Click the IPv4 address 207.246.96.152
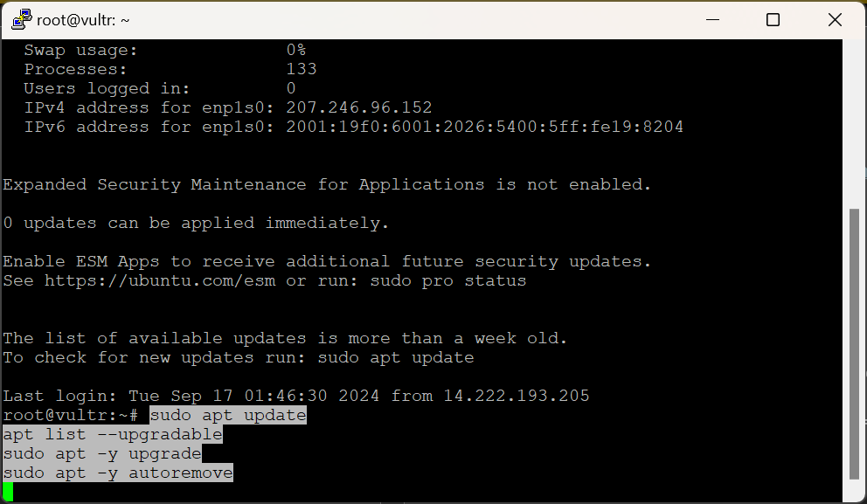 [359, 108]
